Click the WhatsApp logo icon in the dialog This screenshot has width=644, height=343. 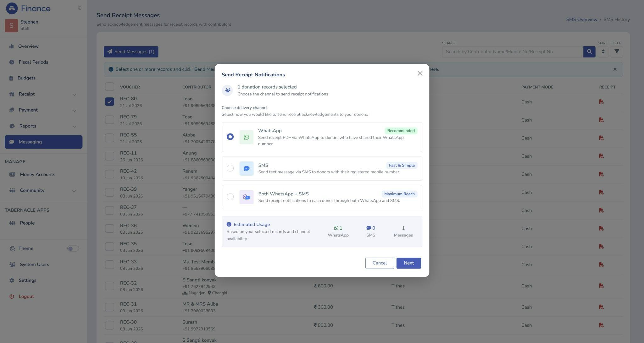click(x=246, y=137)
